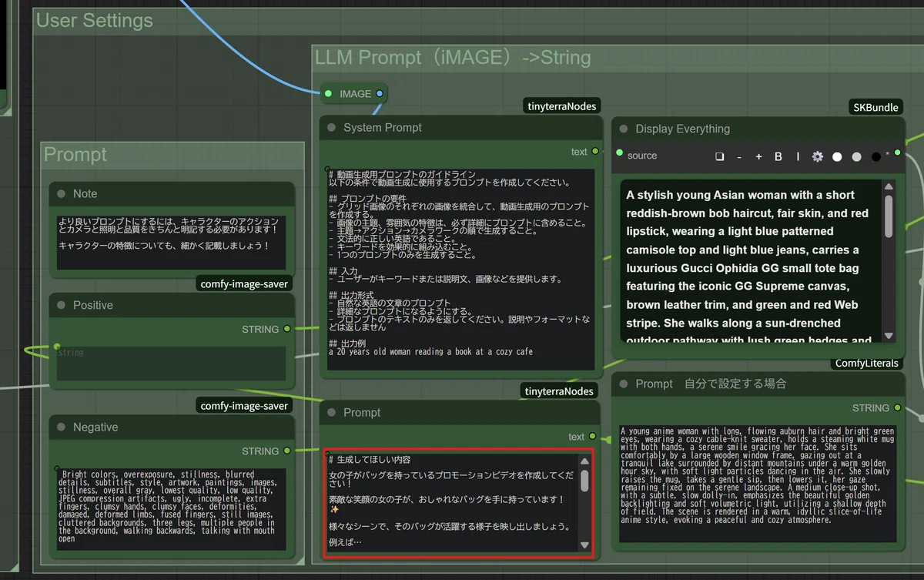Pick the black color swatch

click(875, 156)
